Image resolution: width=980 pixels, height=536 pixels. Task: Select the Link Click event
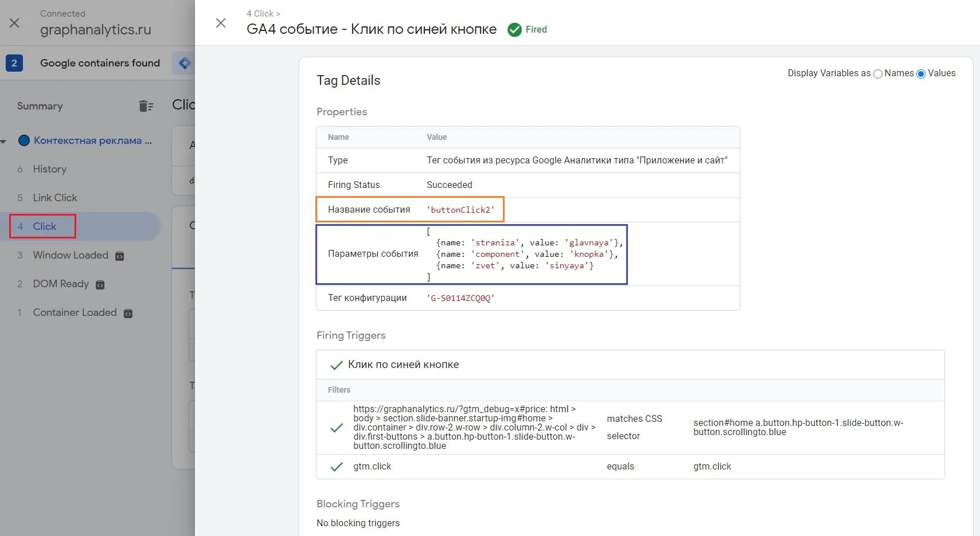click(x=54, y=198)
